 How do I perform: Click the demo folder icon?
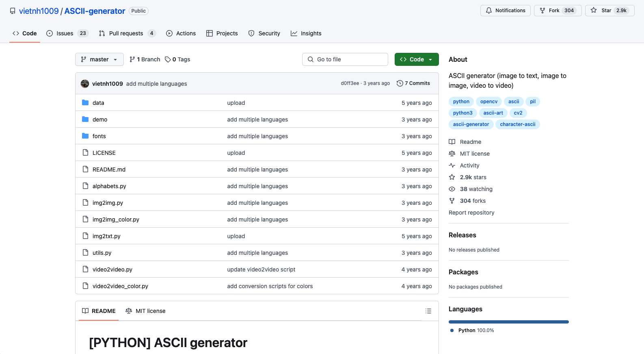click(85, 119)
